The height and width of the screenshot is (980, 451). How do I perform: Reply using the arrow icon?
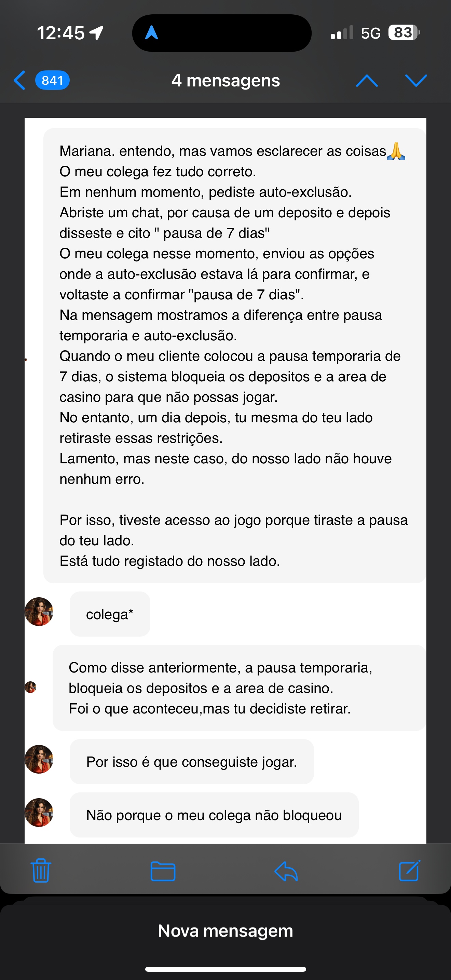click(286, 871)
